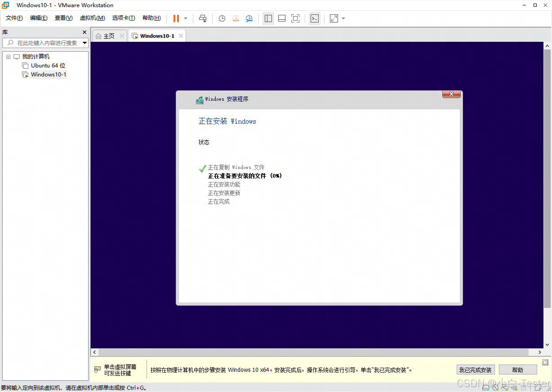
Task: Click the 我已完成安装 button
Action: [x=476, y=370]
